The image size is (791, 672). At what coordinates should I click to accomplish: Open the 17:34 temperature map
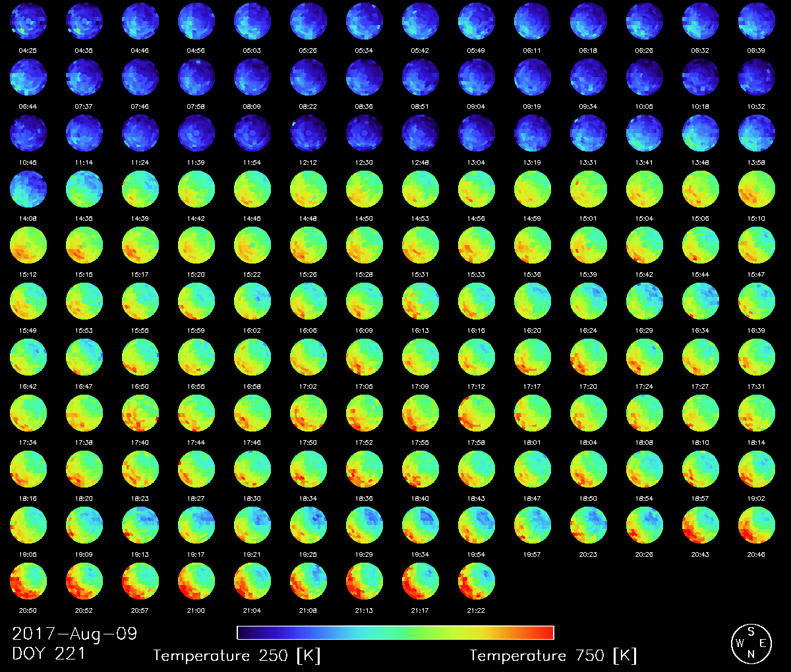click(28, 413)
